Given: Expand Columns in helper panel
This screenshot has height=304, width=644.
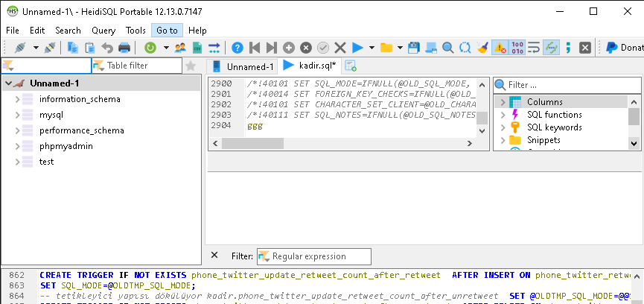Looking at the screenshot, I should pyautogui.click(x=503, y=102).
